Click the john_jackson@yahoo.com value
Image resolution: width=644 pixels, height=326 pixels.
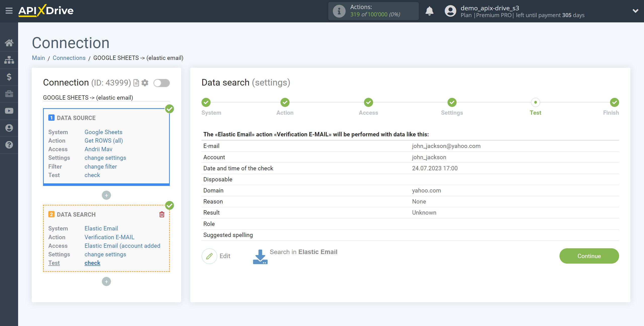pos(446,146)
